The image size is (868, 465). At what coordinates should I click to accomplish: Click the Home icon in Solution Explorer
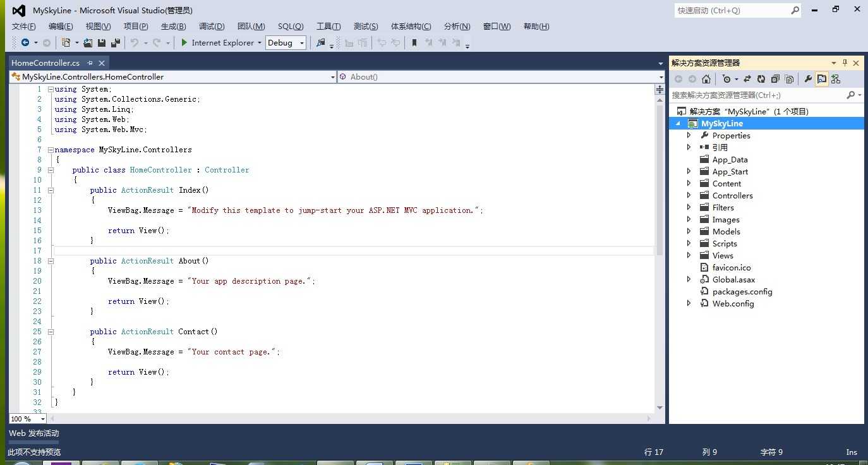click(706, 79)
